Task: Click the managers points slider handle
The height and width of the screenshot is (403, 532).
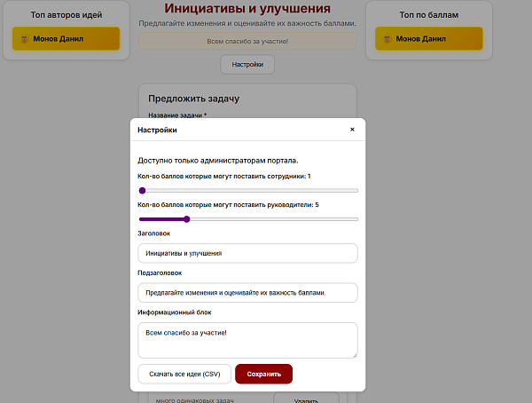Action: (186, 219)
